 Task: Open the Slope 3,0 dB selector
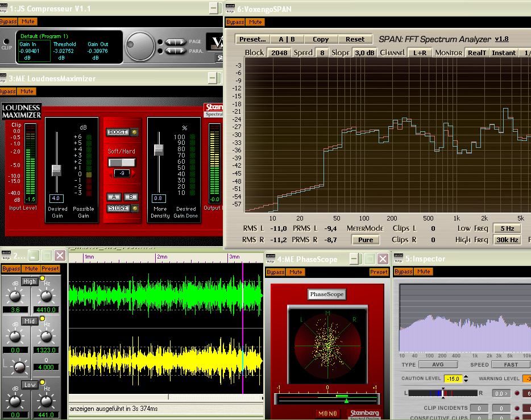[364, 53]
